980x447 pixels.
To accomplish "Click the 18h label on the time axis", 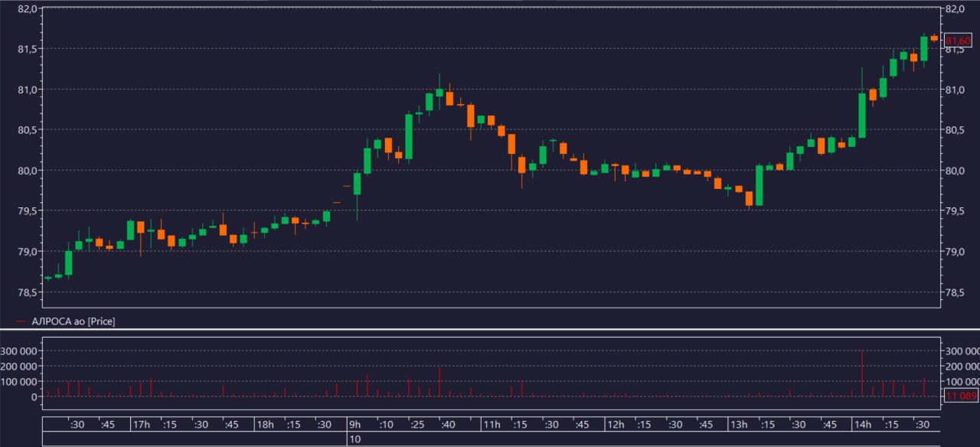I will click(x=265, y=424).
